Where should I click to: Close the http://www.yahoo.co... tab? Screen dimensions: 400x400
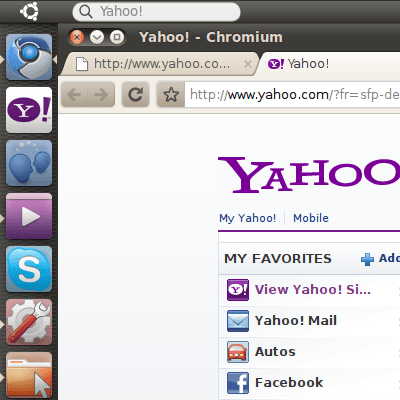248,64
